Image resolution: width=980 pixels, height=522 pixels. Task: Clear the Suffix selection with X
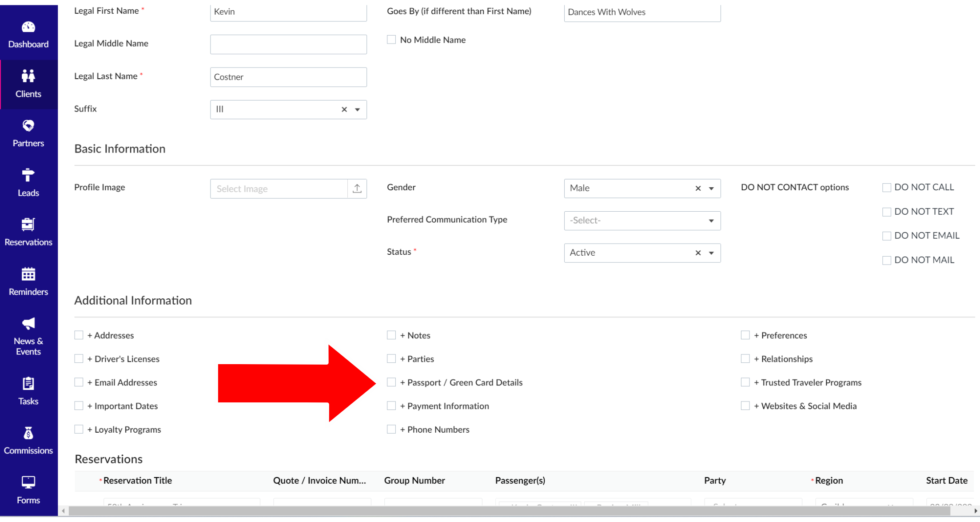(x=344, y=110)
